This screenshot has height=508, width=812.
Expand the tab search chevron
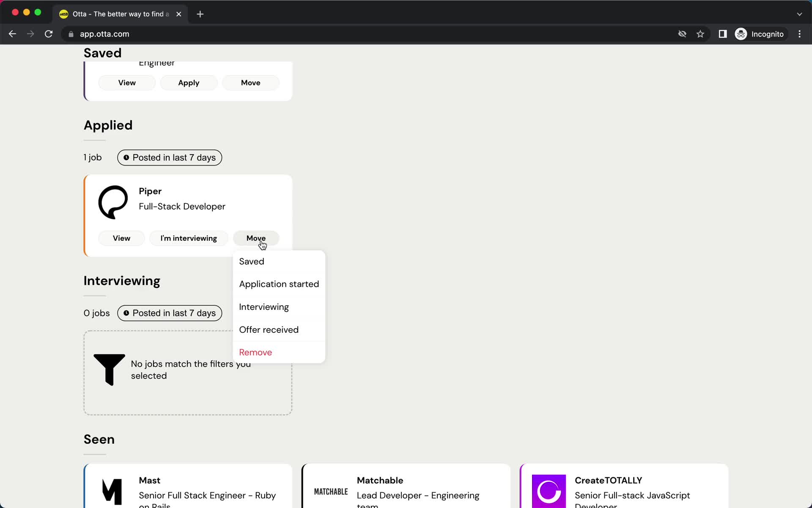pos(799,14)
